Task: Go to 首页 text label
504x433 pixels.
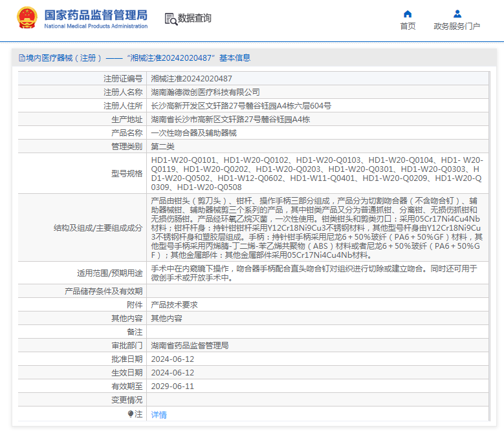Action: point(408,26)
